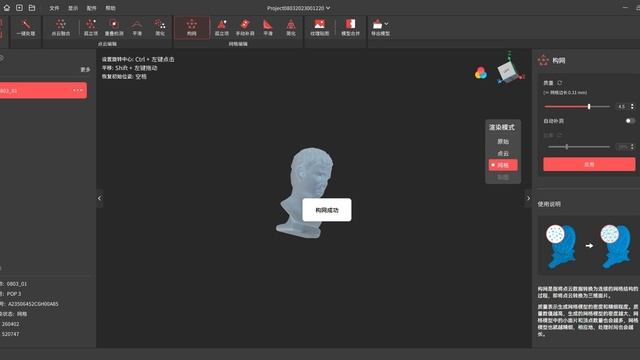Open the 配件 menu

(92, 8)
